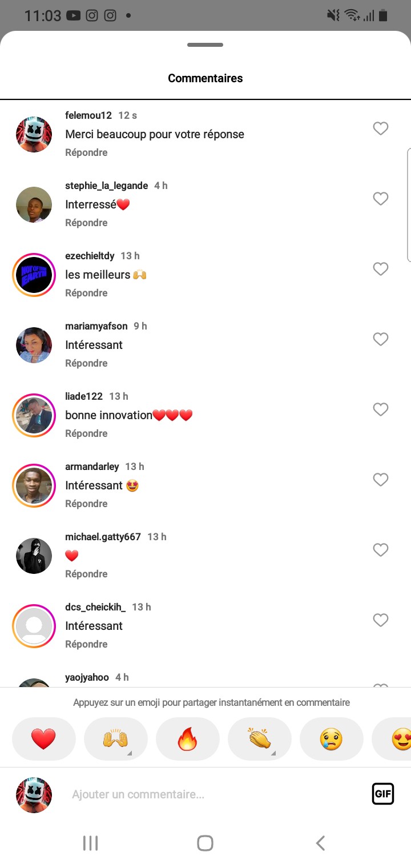Open the recent apps view
The width and height of the screenshot is (411, 868).
click(x=90, y=843)
